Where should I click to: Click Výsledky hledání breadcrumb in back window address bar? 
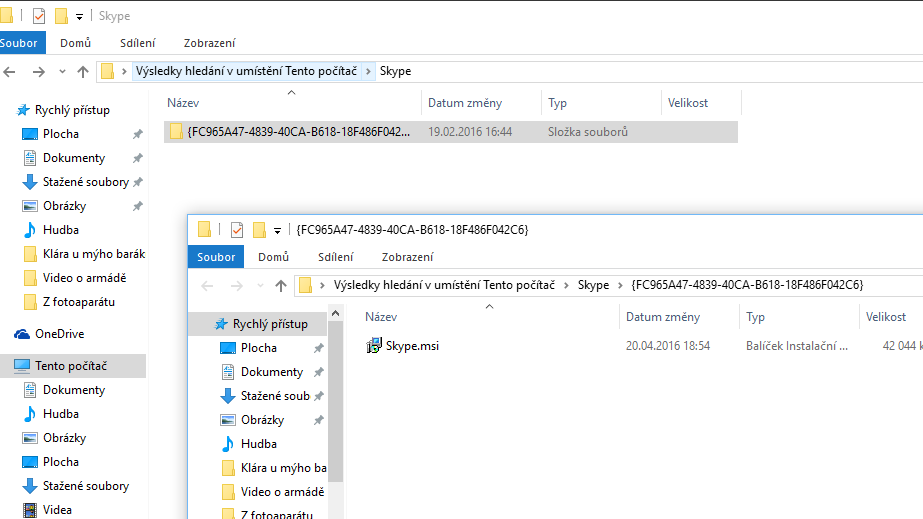(x=246, y=71)
